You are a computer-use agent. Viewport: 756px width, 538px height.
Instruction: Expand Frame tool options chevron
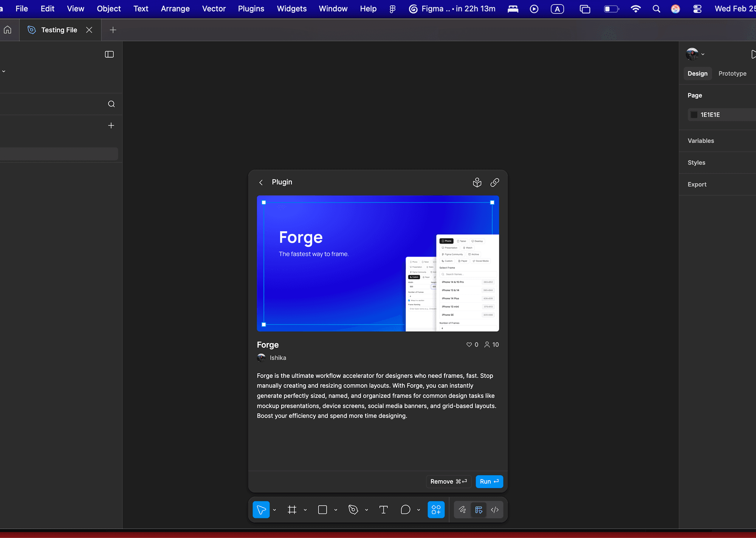305,510
